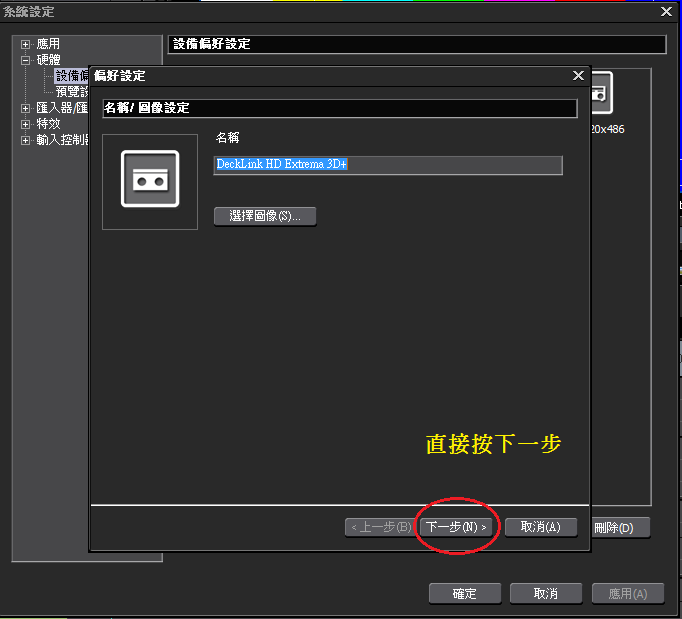Confirm with the 確定 button
The image size is (682, 619).
(465, 594)
